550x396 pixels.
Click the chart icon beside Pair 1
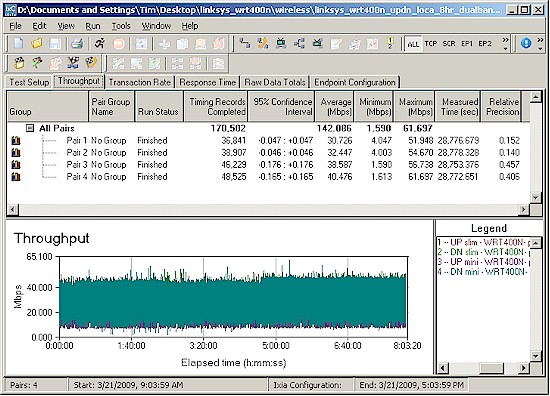(x=16, y=141)
